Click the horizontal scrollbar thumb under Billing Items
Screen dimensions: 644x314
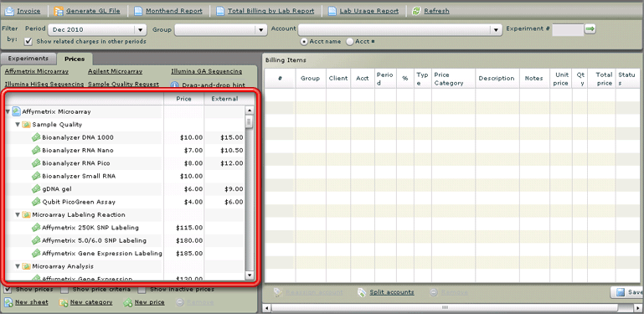[x=444, y=307]
